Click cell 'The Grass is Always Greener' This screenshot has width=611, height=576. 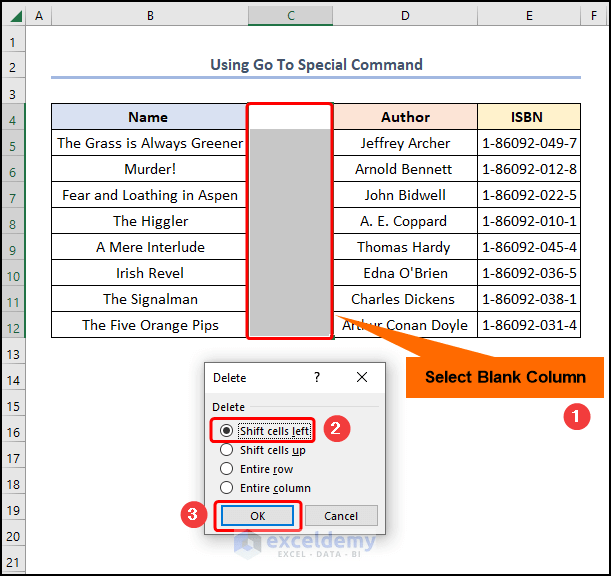[x=148, y=143]
